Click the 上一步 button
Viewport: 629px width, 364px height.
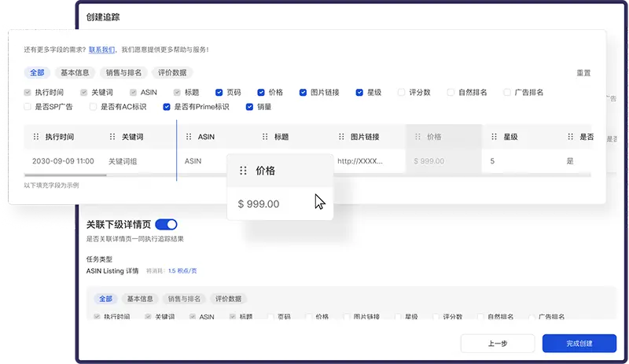pos(498,344)
